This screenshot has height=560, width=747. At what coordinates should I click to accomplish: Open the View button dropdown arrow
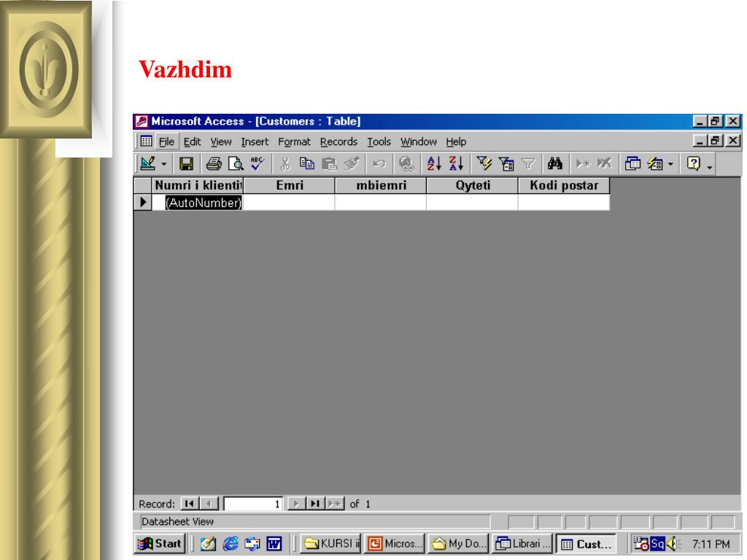coord(163,164)
